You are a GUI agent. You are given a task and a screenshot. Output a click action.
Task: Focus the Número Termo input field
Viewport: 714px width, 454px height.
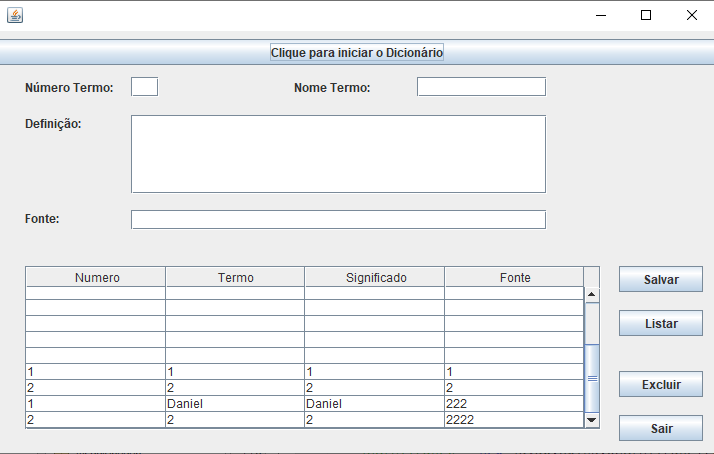click(144, 87)
